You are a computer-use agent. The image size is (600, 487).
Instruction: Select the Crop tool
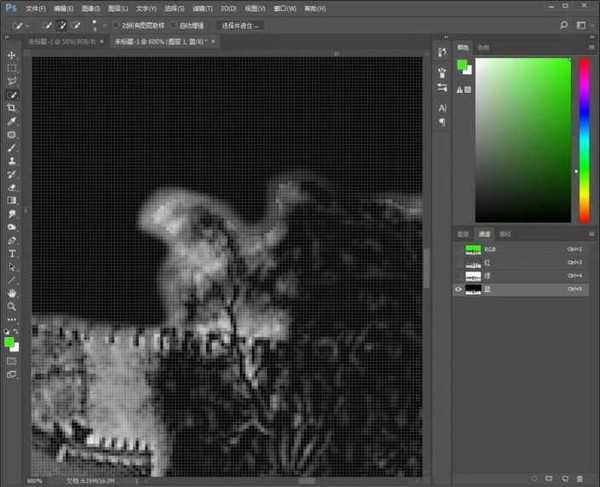[x=12, y=107]
